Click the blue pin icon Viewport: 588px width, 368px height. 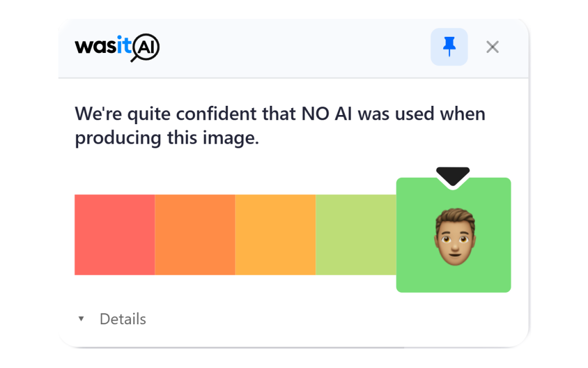coord(449,47)
